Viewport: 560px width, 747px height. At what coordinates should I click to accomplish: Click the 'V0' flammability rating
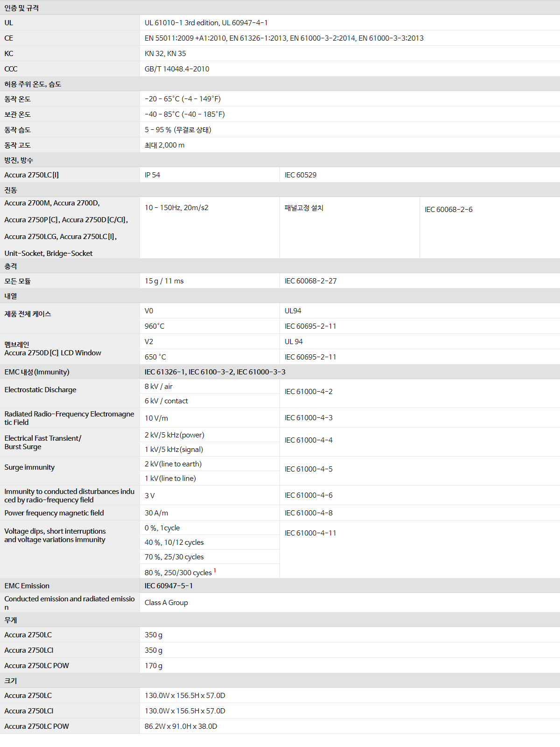149,311
